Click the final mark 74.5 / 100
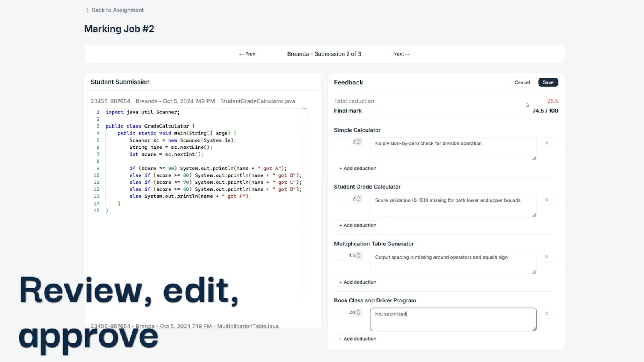 tap(545, 111)
